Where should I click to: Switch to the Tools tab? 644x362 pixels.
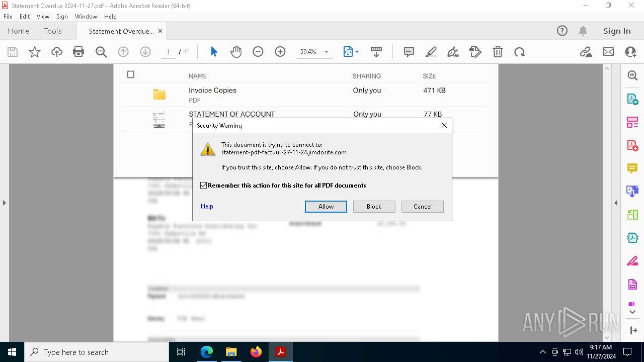(53, 31)
